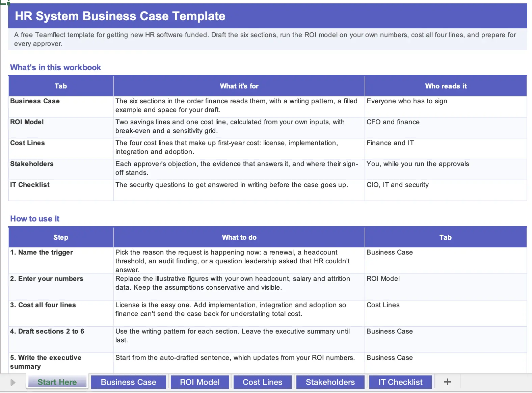Select the Step column header cell
Image resolution: width=532 pixels, height=393 pixels.
point(61,237)
